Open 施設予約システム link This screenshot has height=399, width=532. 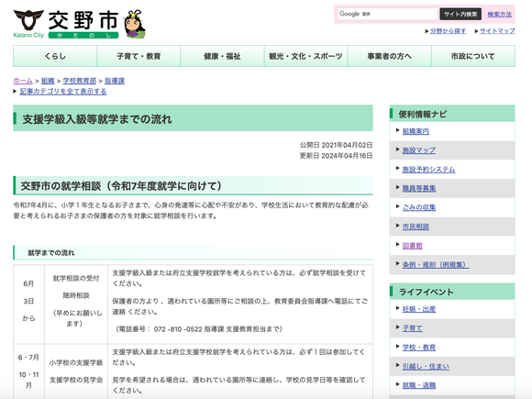coord(428,169)
